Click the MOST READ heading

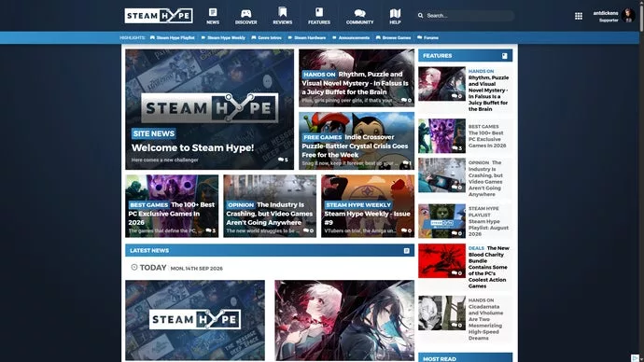(440, 358)
